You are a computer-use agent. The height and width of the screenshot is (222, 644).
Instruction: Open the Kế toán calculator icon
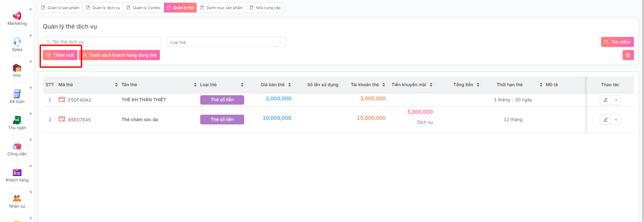tap(17, 96)
